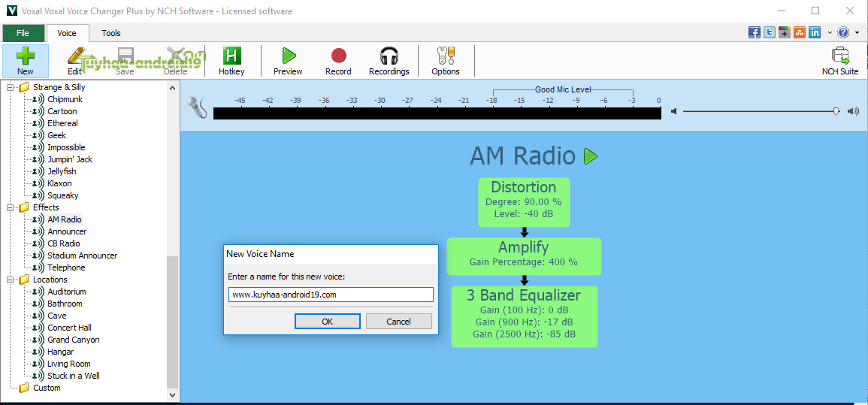The image size is (868, 405).
Task: Click the microphone icon by level meter
Action: (x=196, y=107)
